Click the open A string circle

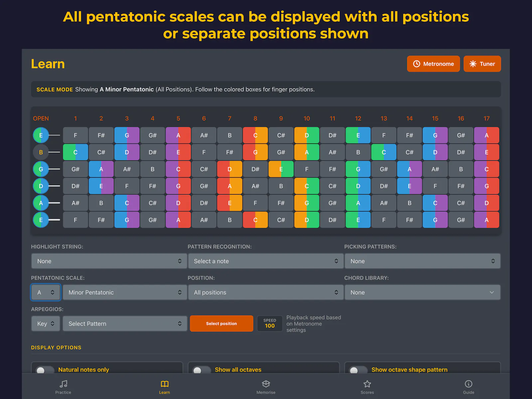[x=41, y=203]
